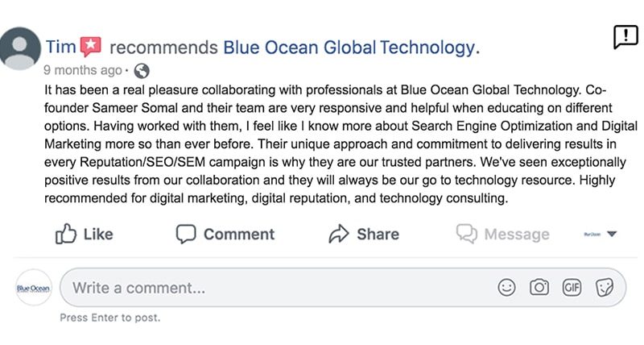
Task: Expand the commenting identity dropdown arrow
Action: click(612, 235)
